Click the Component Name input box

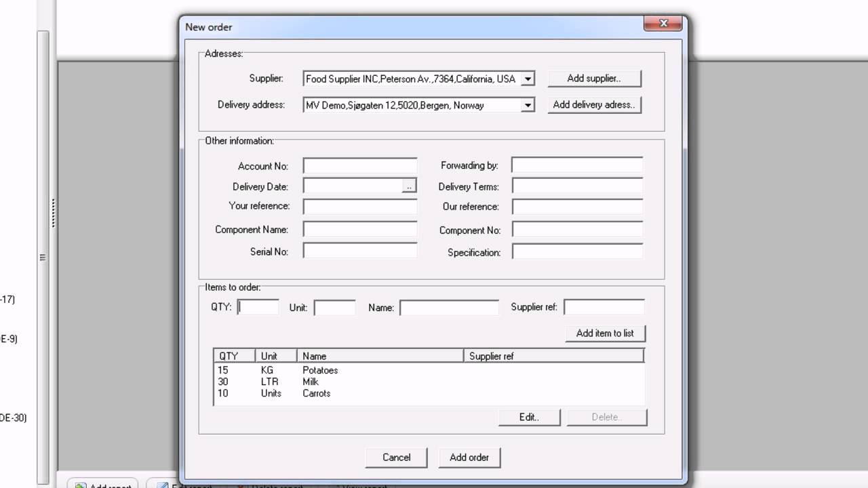coord(360,230)
